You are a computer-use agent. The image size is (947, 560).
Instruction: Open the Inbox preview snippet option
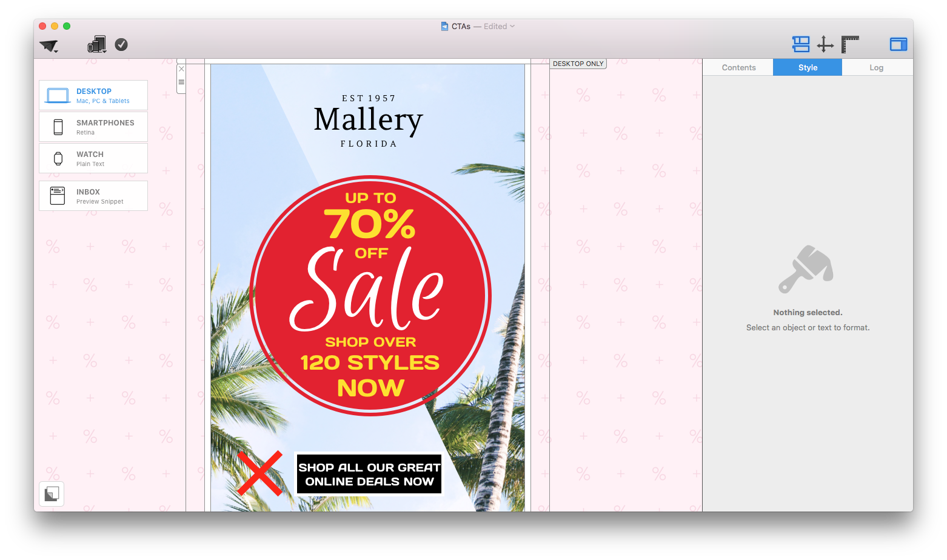(93, 196)
